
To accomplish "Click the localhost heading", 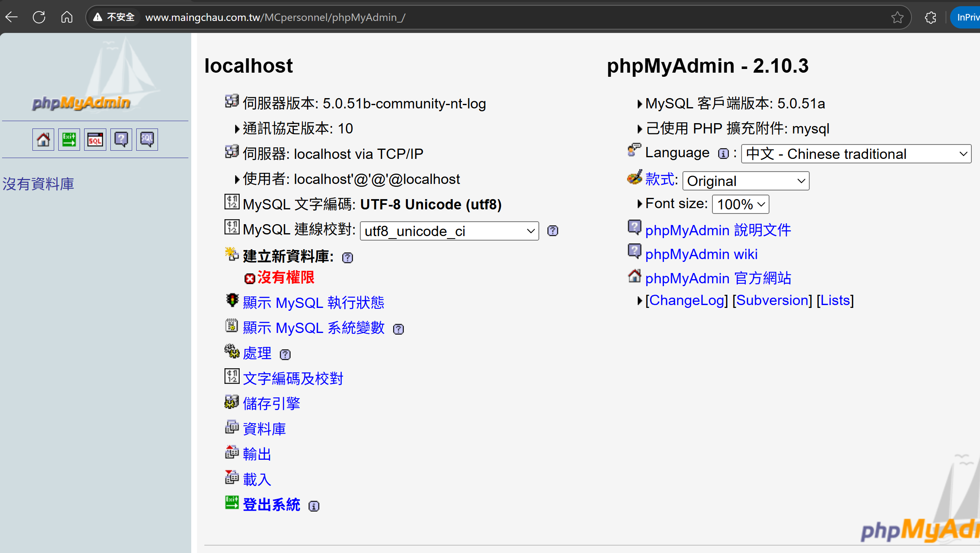I will [x=249, y=66].
